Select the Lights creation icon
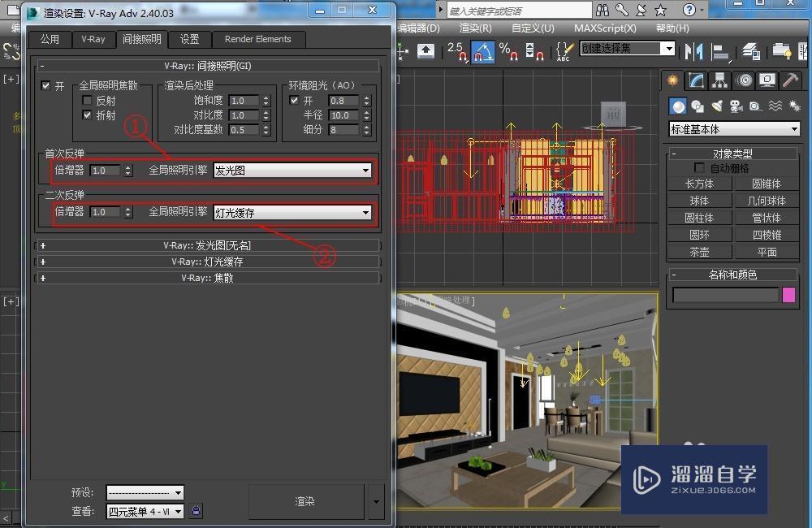Viewport: 812px width, 528px height. tap(715, 106)
